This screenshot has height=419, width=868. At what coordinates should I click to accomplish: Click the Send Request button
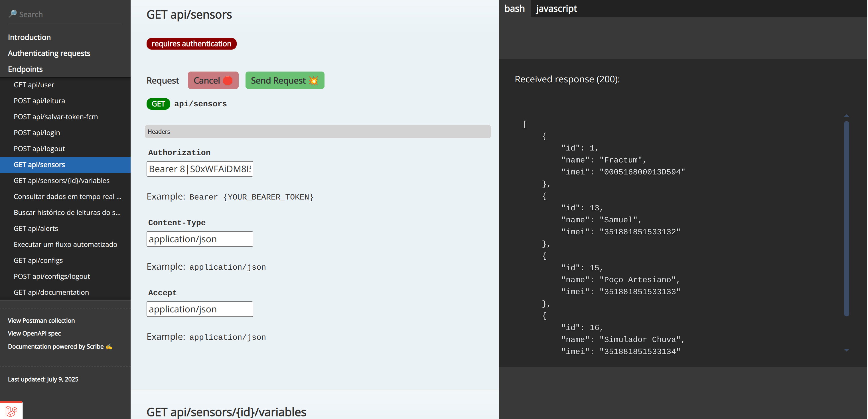coord(285,80)
